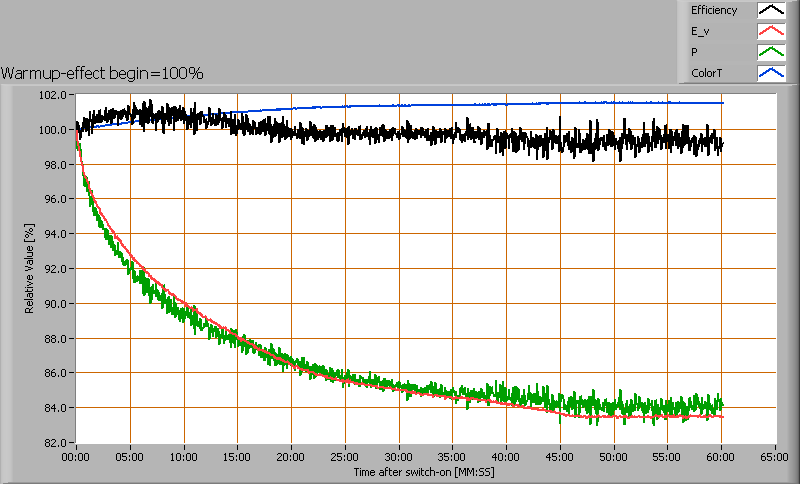Click the 'Relative Value [%]' axis title

point(30,268)
